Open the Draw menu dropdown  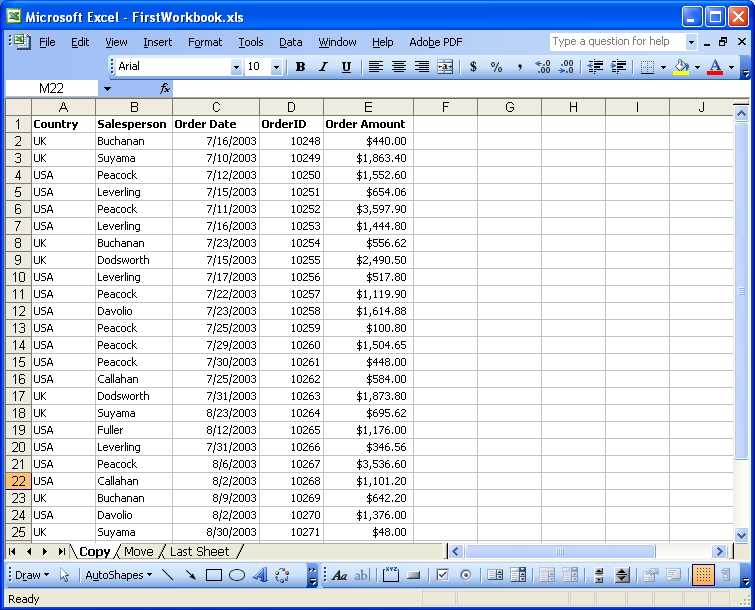point(32,575)
